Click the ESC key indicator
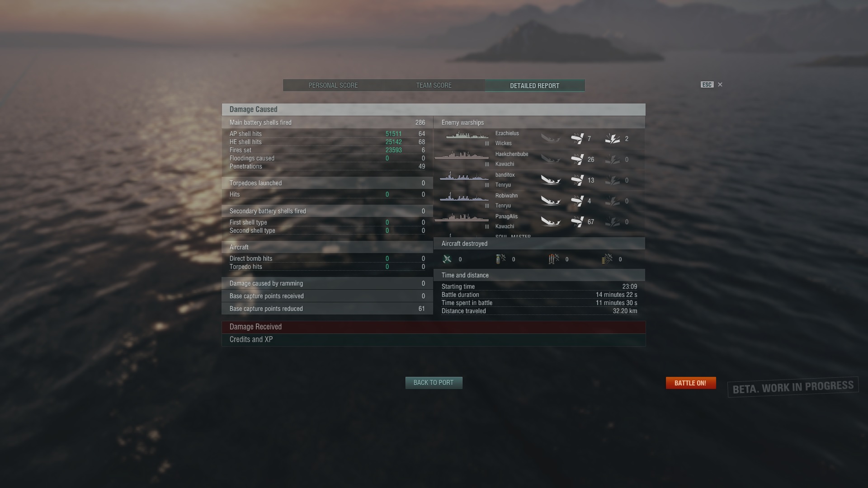 [707, 84]
